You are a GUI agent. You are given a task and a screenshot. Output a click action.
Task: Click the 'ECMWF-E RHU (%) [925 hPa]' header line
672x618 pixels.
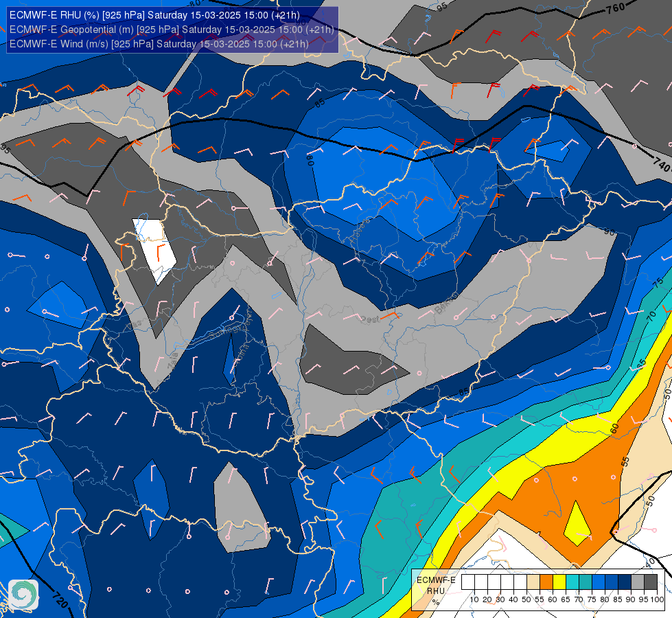click(154, 15)
